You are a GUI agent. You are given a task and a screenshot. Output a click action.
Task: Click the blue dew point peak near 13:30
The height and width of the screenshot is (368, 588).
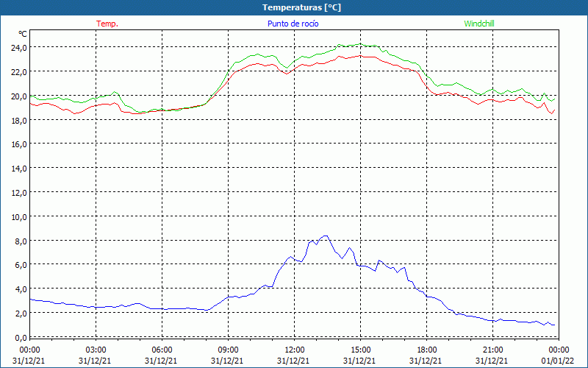coord(325,236)
